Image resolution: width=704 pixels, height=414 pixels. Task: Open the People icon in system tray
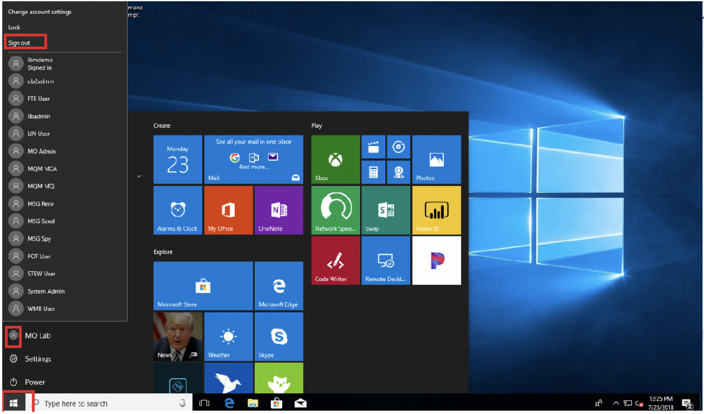[598, 404]
